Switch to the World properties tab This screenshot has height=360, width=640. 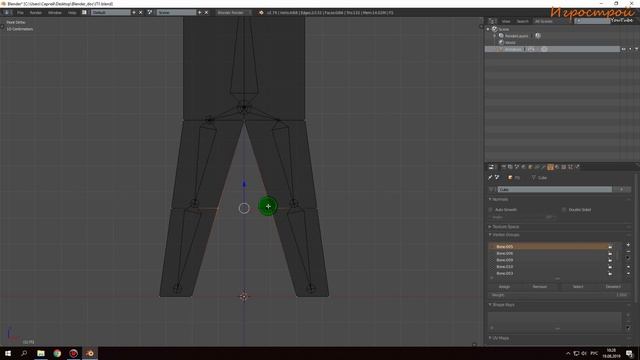click(x=524, y=167)
